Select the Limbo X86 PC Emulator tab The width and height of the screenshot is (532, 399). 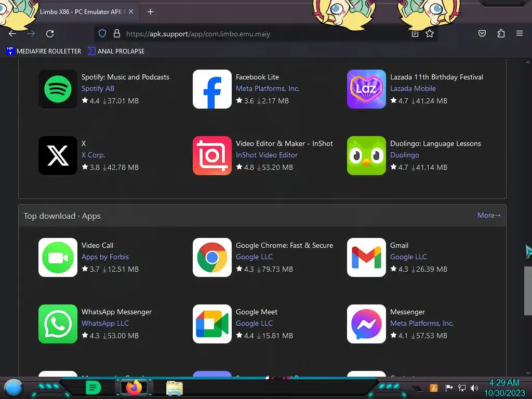82,12
